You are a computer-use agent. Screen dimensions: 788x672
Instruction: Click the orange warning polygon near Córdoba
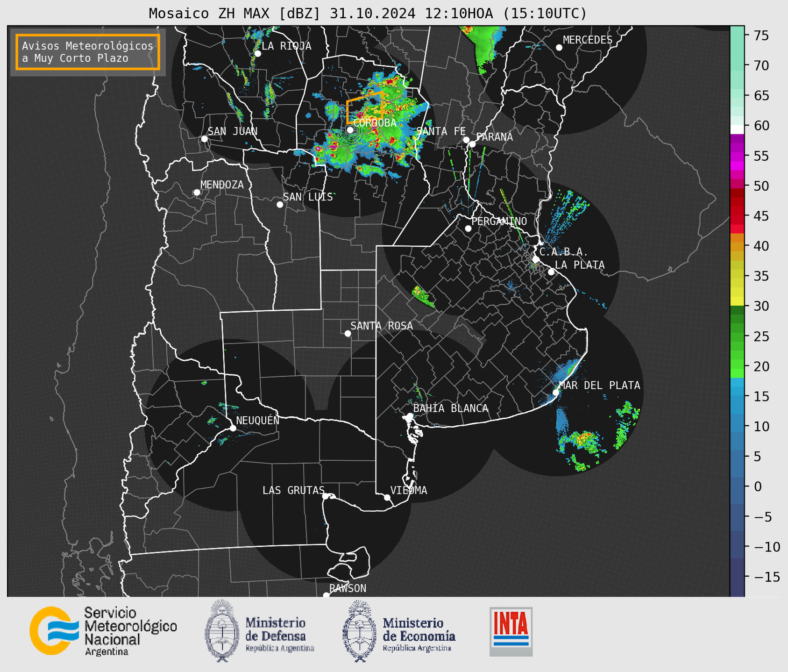tap(364, 107)
